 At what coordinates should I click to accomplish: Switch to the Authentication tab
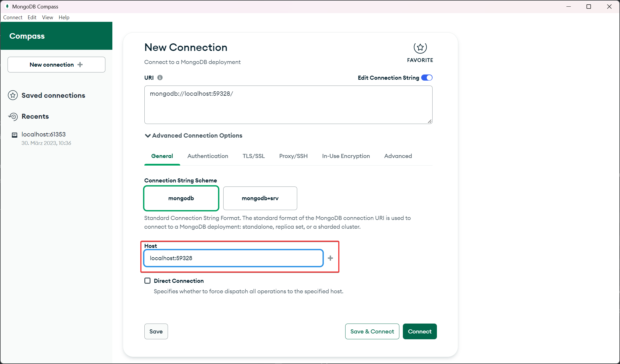(x=208, y=156)
